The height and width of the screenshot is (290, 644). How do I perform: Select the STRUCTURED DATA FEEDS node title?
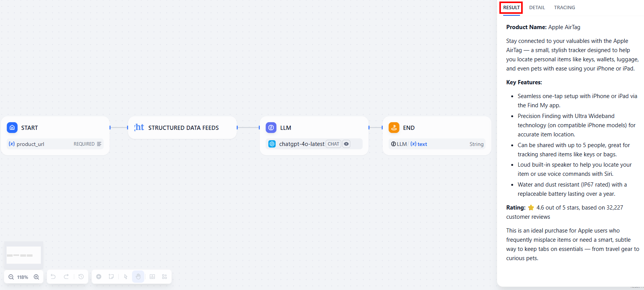click(184, 128)
